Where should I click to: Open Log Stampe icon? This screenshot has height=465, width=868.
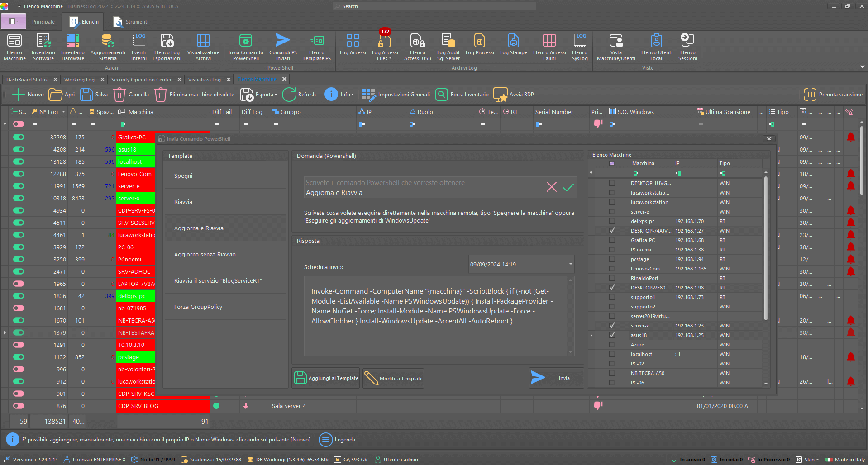(x=513, y=44)
